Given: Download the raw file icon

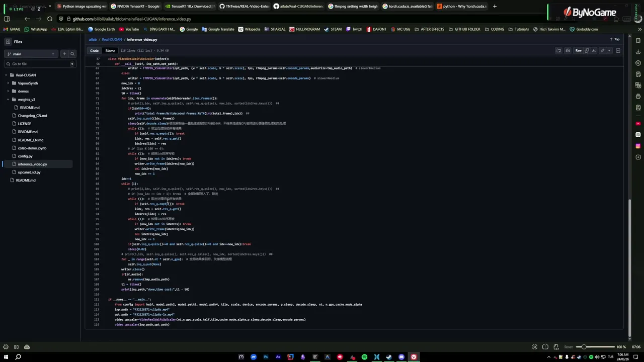Looking at the screenshot, I should pos(594,51).
